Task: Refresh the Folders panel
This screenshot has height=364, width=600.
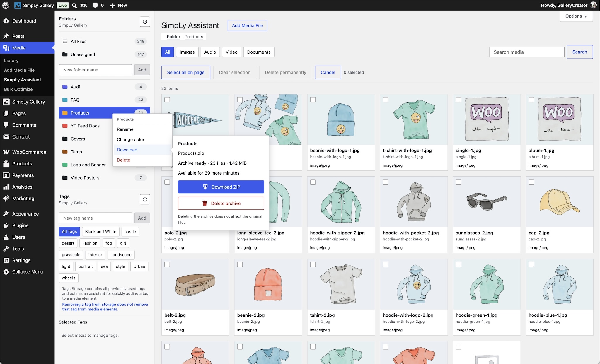Action: (145, 22)
